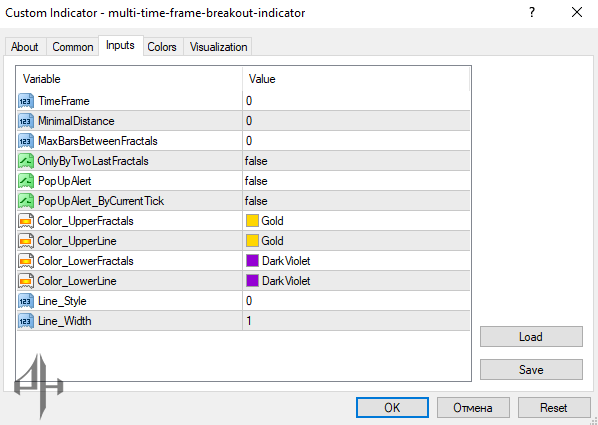Click the icon beside Color_LowerLine
598x425 pixels.
pyautogui.click(x=26, y=281)
